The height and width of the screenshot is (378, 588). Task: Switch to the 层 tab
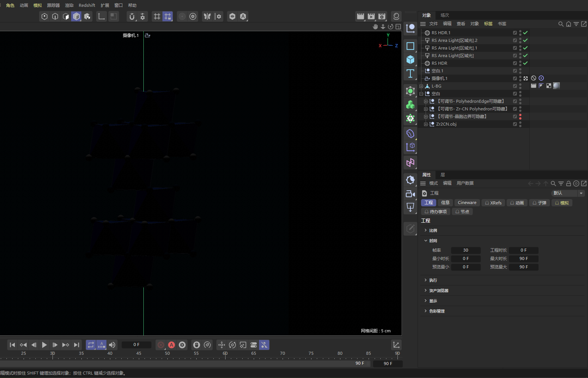(x=443, y=175)
